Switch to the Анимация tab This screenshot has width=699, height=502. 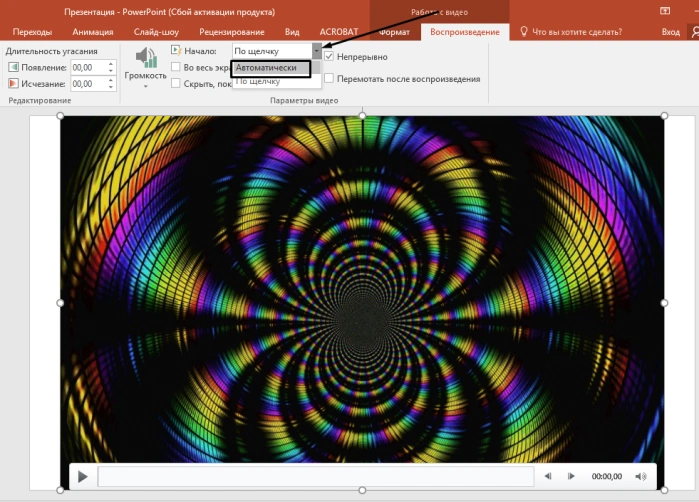click(93, 32)
